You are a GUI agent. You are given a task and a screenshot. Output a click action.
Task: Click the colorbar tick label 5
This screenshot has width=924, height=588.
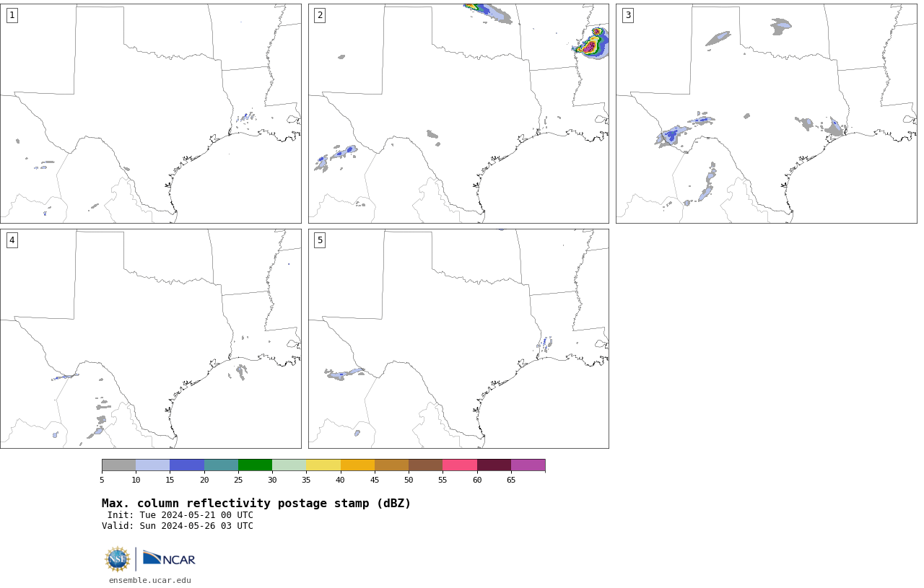[102, 480]
